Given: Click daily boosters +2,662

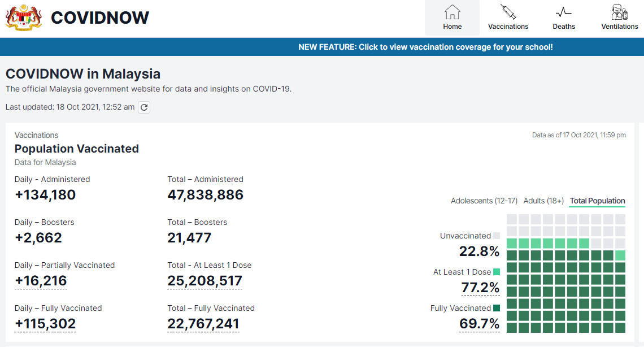Looking at the screenshot, I should coord(38,238).
